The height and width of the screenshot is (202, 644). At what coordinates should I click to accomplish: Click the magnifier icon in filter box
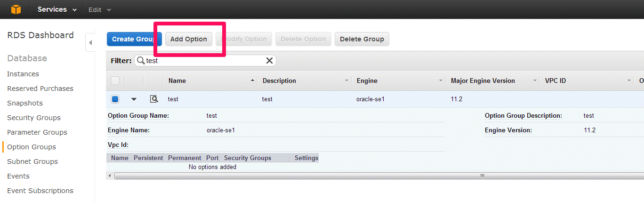(140, 60)
